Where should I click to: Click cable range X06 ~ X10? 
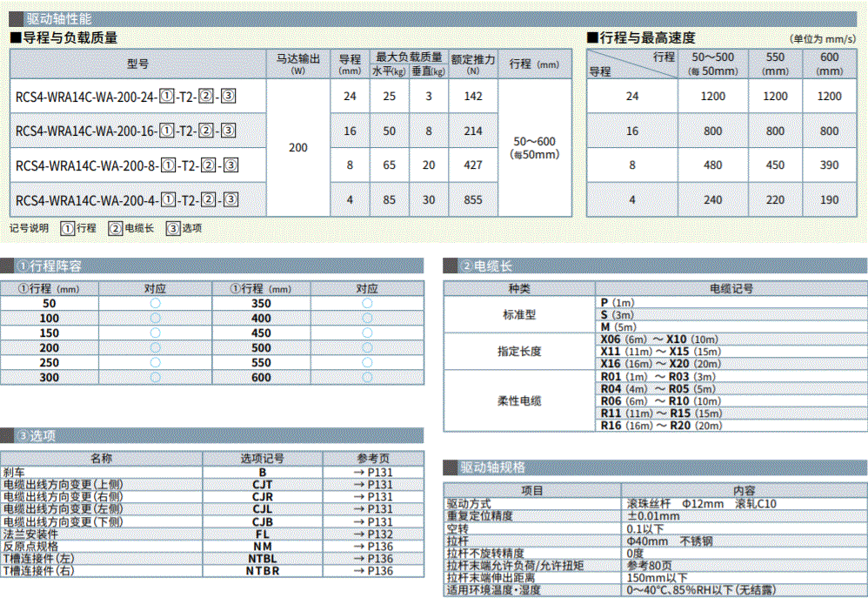(659, 339)
